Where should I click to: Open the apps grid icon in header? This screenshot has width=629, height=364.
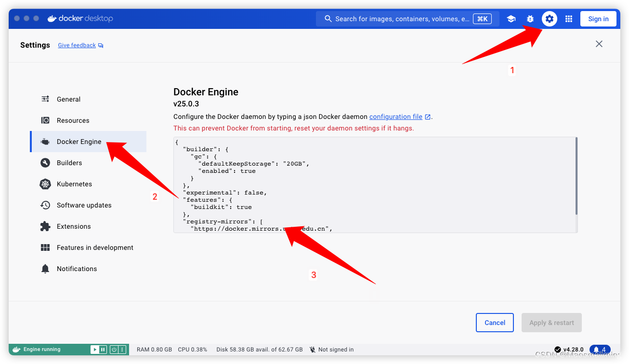coord(569,19)
